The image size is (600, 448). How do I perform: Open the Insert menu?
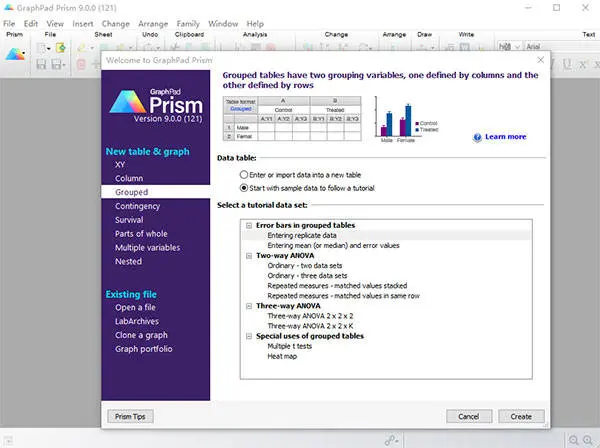pyautogui.click(x=83, y=23)
